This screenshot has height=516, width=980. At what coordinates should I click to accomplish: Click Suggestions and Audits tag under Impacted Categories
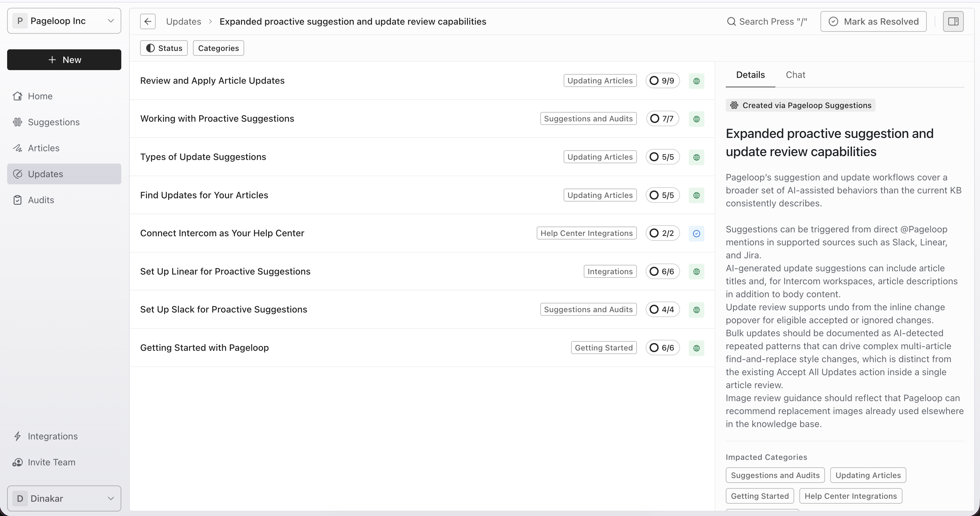775,475
